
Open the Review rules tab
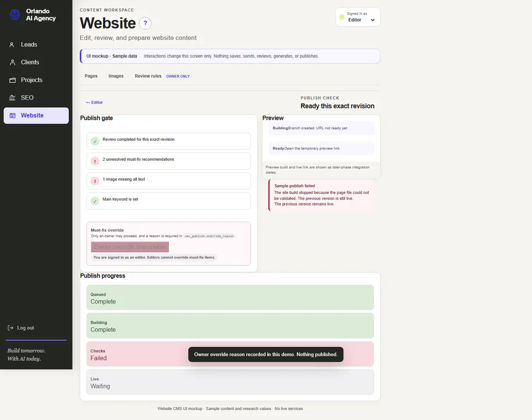point(148,76)
